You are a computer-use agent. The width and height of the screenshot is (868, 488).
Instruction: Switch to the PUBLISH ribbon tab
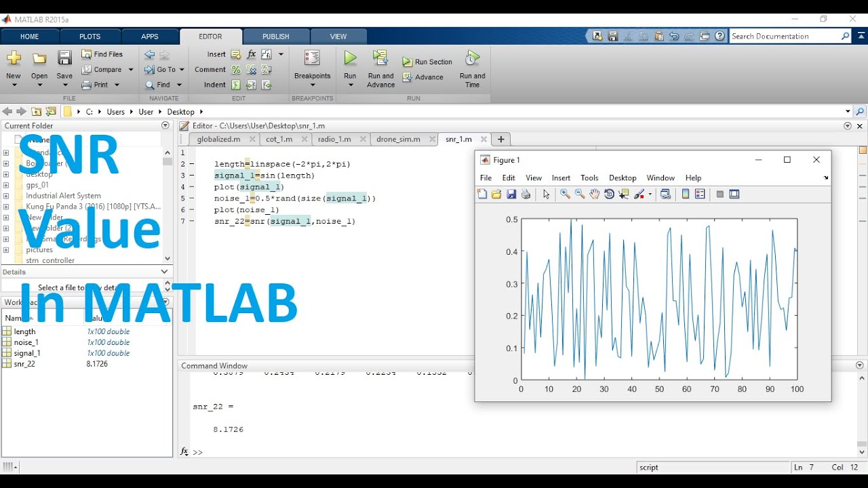pyautogui.click(x=275, y=37)
